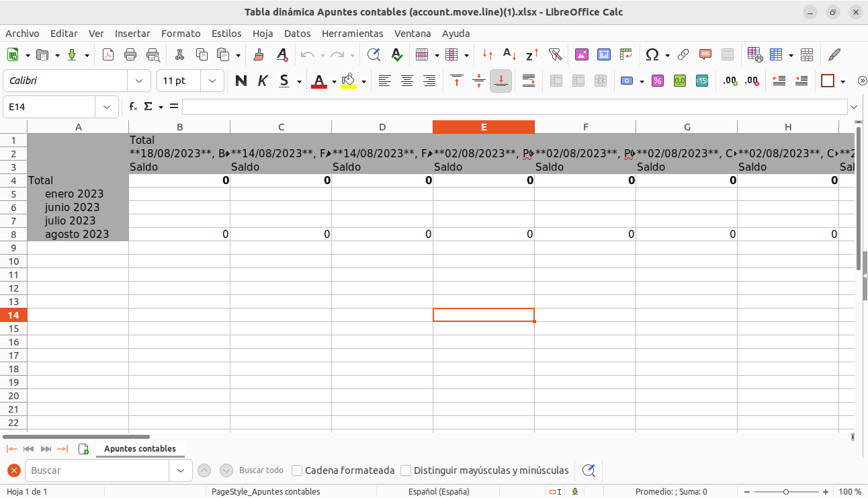Open the paste options dropdown arrow
Screen dimensions: 868x498
pos(238,55)
